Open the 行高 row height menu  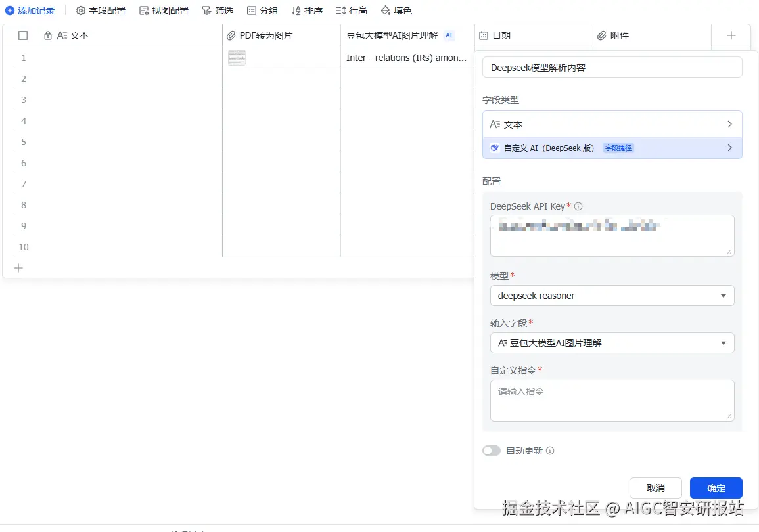pos(352,11)
